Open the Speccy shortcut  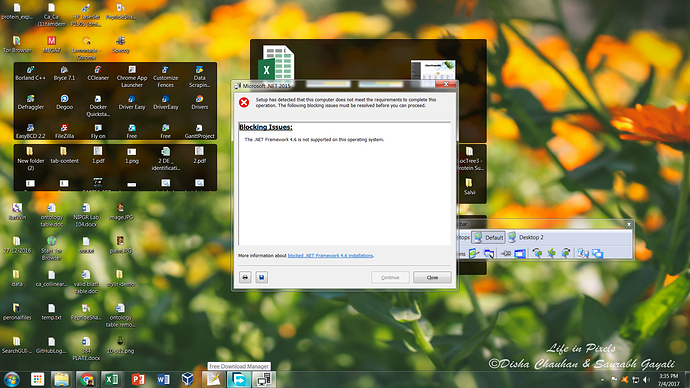point(121,44)
